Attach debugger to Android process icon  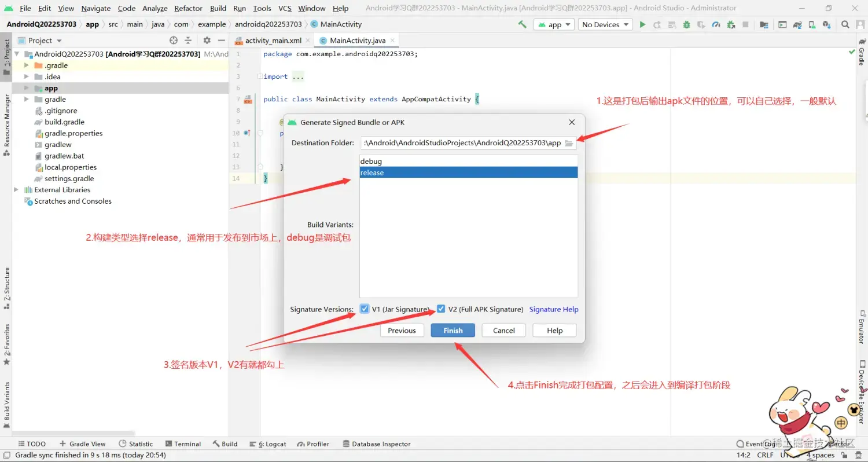click(x=731, y=24)
